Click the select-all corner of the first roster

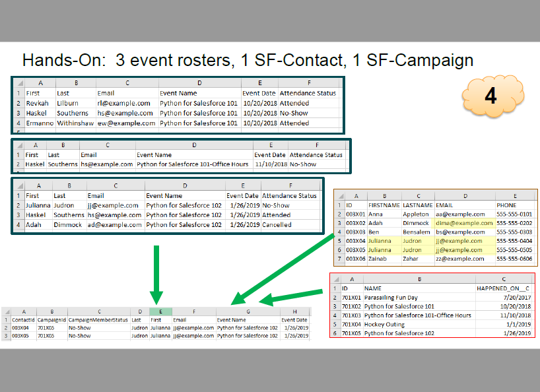click(20, 83)
